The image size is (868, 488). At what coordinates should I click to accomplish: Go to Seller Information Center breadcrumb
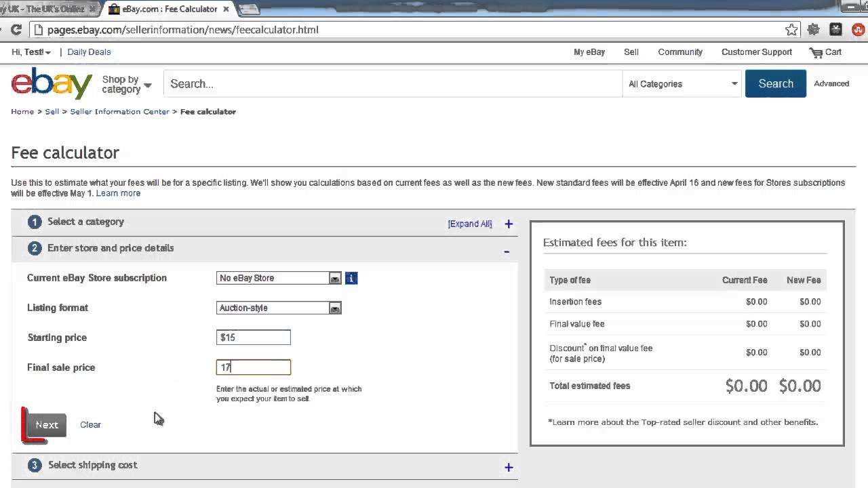click(120, 112)
